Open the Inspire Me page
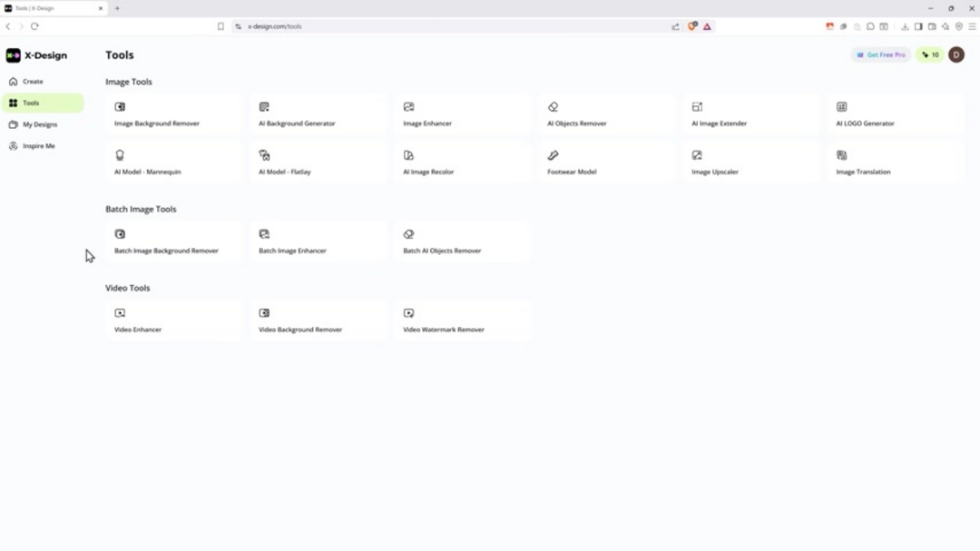This screenshot has height=551, width=980. [x=39, y=145]
